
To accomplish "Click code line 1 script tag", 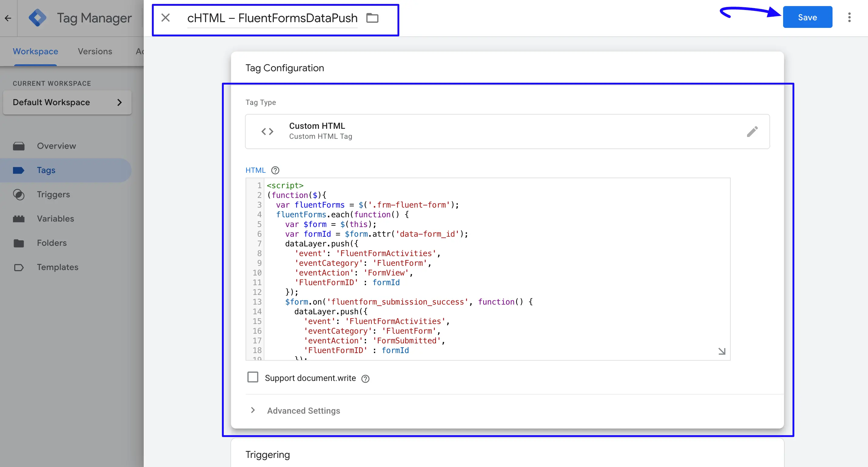I will tap(285, 185).
